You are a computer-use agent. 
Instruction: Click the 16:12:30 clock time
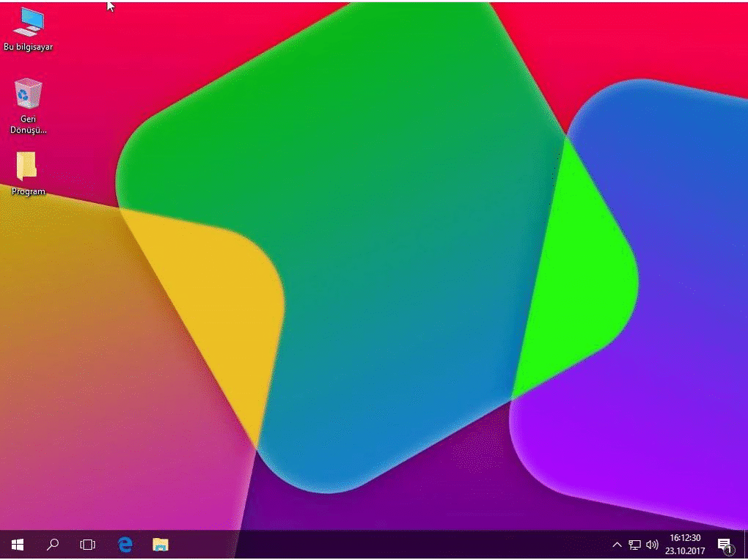click(x=685, y=538)
